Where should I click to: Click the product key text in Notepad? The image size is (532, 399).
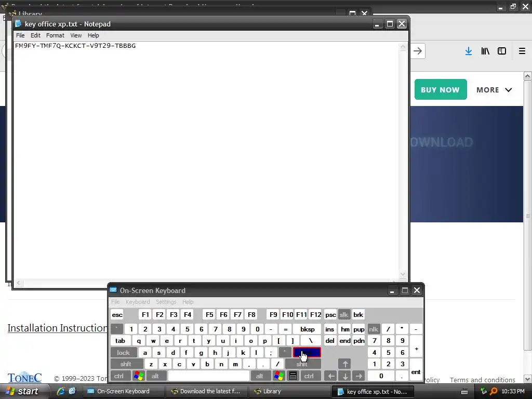(x=75, y=46)
